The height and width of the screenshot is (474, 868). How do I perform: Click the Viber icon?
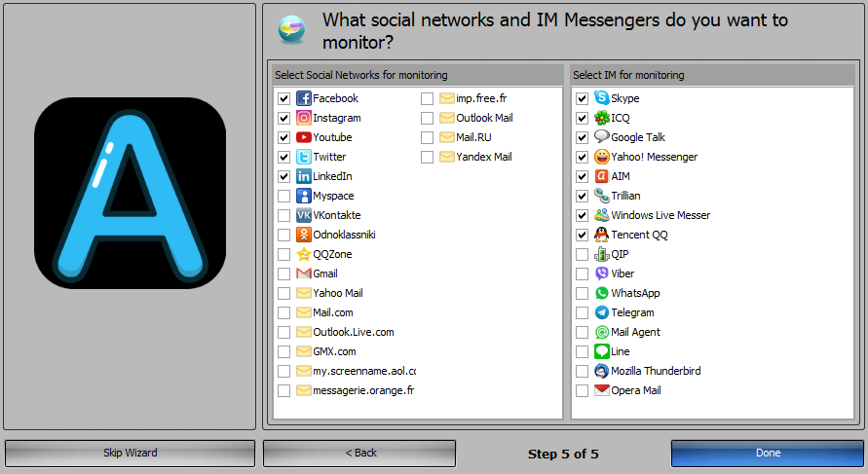point(602,273)
